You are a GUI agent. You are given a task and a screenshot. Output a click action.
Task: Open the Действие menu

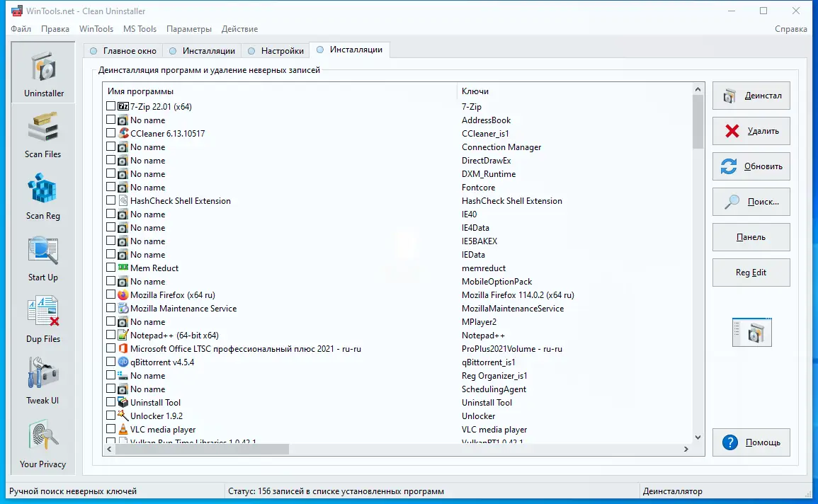point(239,29)
